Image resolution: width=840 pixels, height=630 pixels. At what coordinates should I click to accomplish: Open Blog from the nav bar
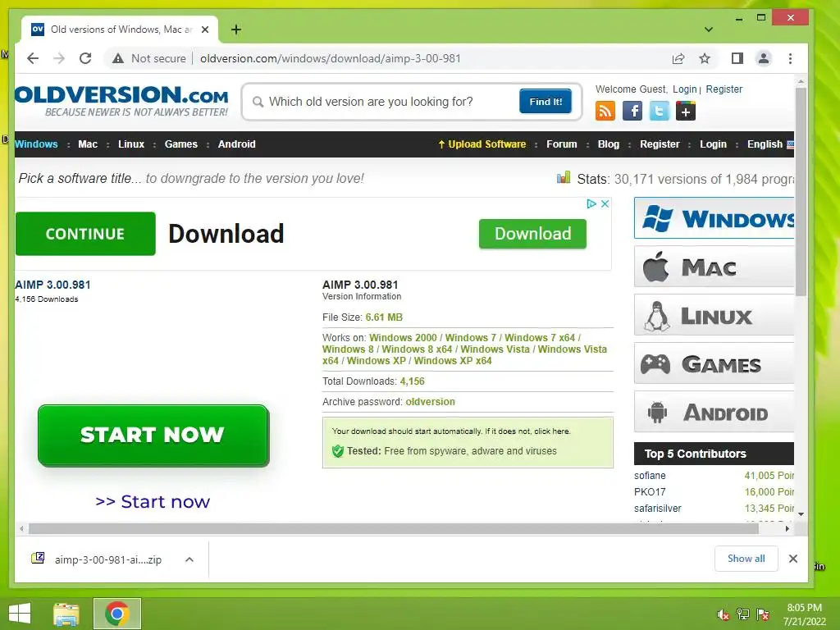(609, 144)
